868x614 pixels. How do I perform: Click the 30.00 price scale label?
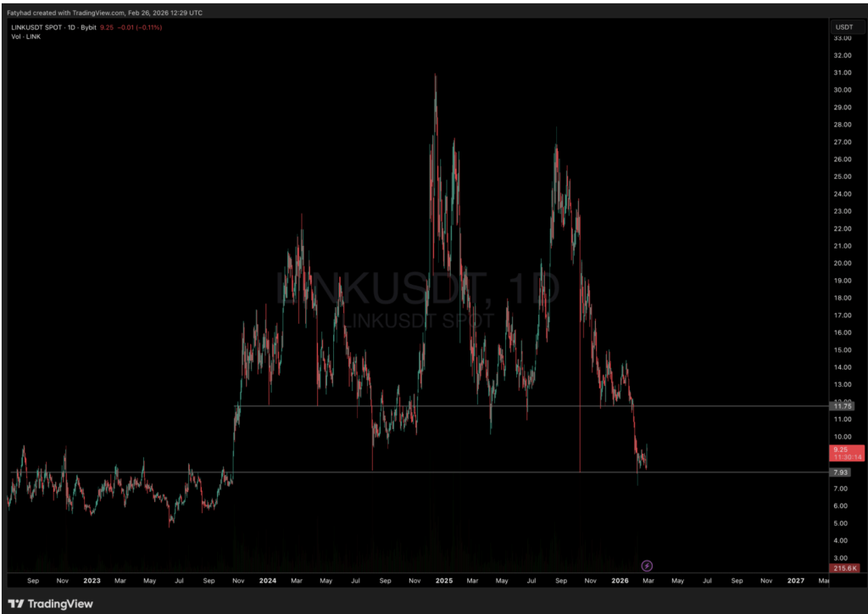click(843, 90)
